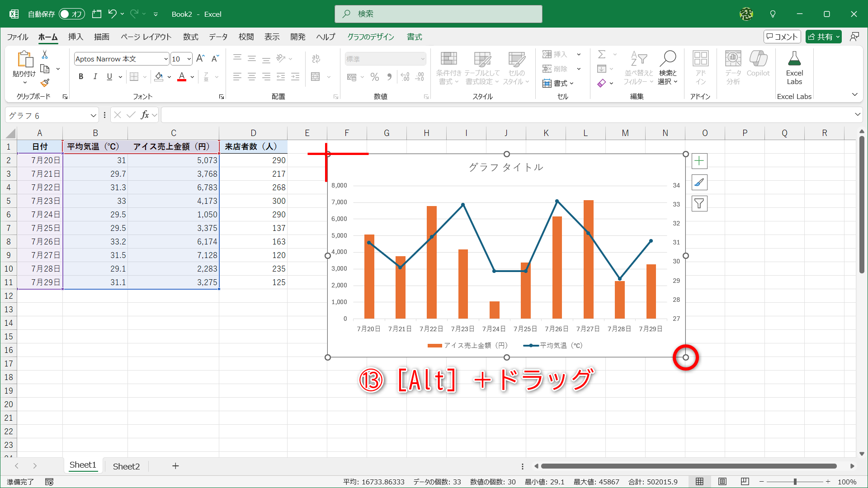Open the グラフのデザイン tab
This screenshot has height=488, width=868.
point(371,37)
